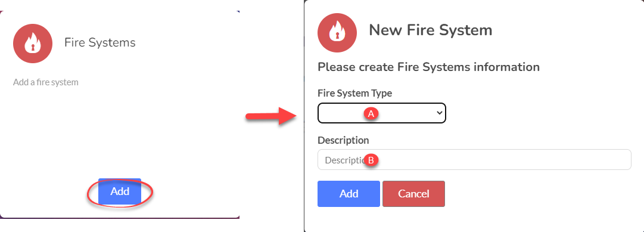The image size is (644, 232).
Task: Click the flame icon on Fire Systems card
Action: 33,43
